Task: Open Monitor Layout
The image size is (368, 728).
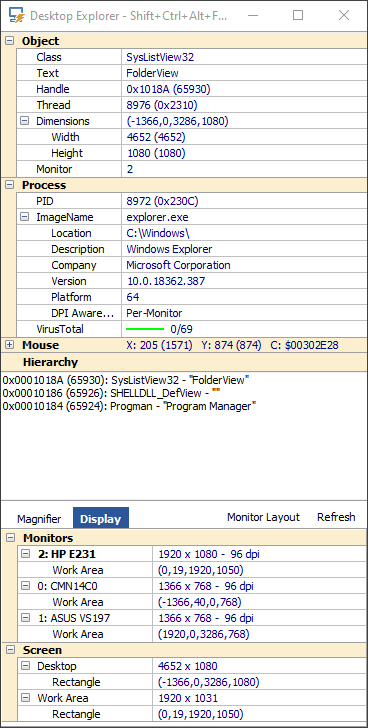Action: (x=263, y=517)
